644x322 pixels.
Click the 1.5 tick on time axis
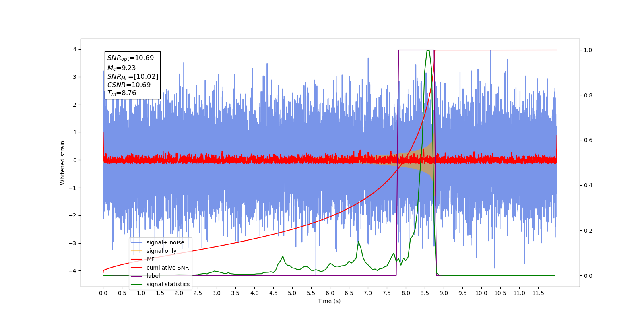160,293
